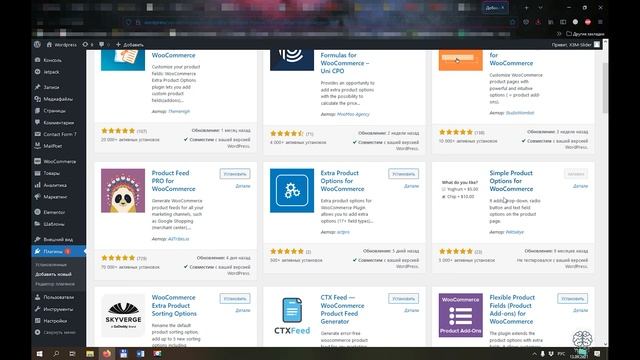Open Product Feed PRO for WooCommerce title
This screenshot has width=640, height=360.
coord(173,181)
